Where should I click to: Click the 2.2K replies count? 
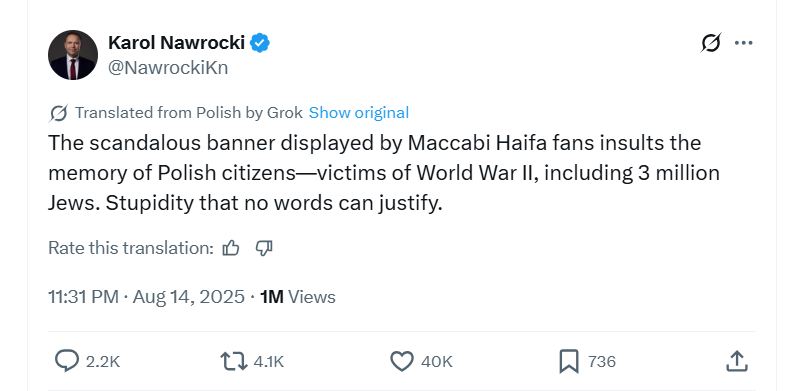[103, 362]
